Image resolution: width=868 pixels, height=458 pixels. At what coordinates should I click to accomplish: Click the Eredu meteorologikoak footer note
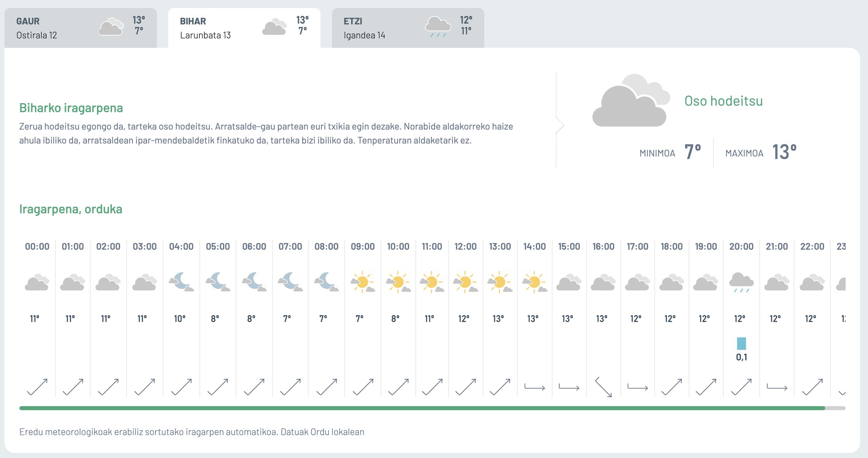pos(192,432)
